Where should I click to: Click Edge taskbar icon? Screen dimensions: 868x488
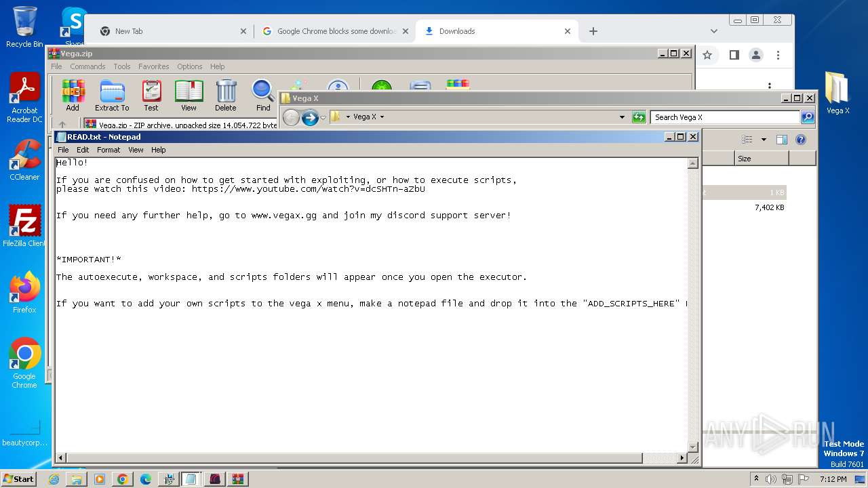[x=145, y=479]
